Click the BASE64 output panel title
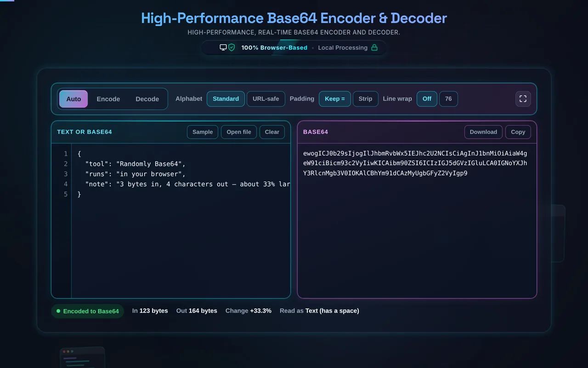This screenshot has width=588, height=368. [x=316, y=132]
